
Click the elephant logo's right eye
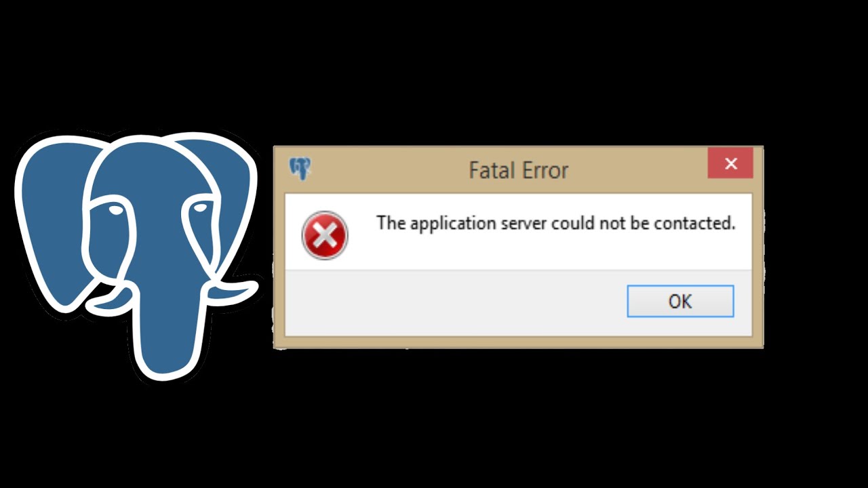tap(197, 207)
